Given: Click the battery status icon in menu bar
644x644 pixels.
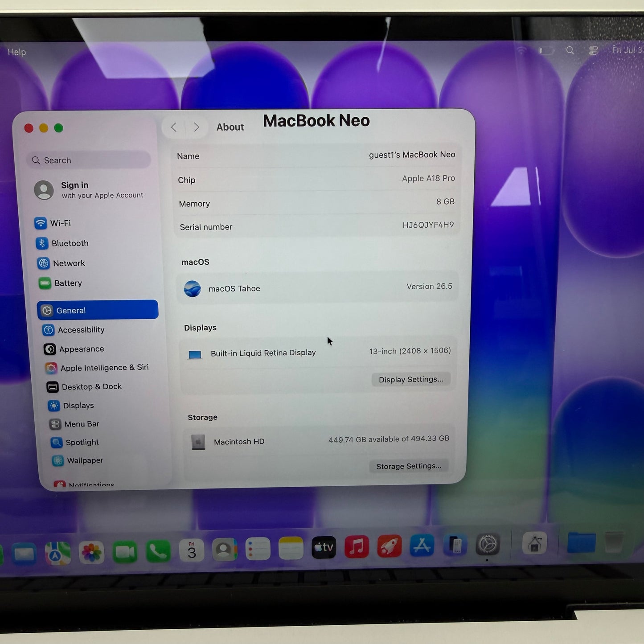Looking at the screenshot, I should (546, 50).
